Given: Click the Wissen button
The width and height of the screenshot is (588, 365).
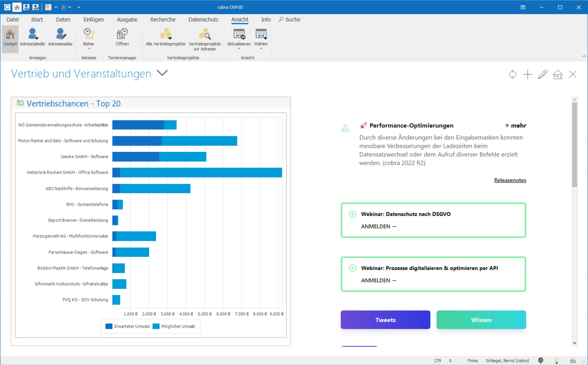Looking at the screenshot, I should coord(481,320).
